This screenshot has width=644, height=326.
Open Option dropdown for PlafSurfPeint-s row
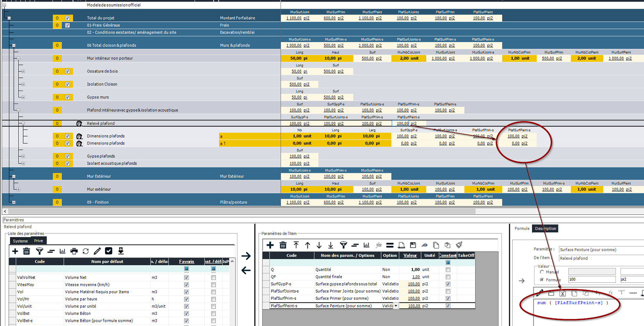396,306
